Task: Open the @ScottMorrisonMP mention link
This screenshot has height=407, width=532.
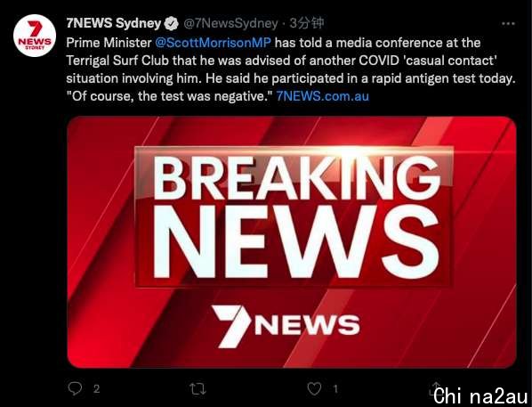Action: pyautogui.click(x=213, y=43)
